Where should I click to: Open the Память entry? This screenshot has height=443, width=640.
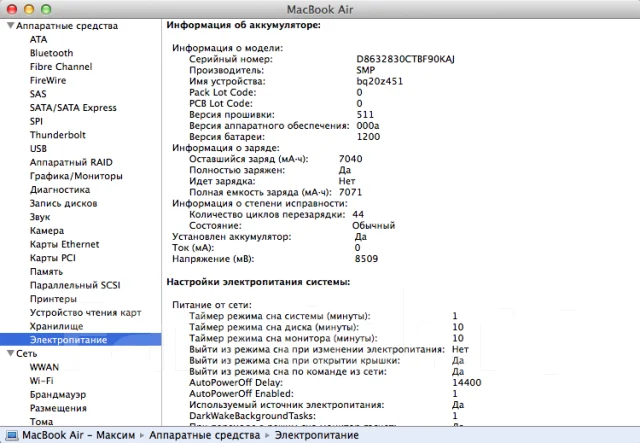click(x=46, y=272)
